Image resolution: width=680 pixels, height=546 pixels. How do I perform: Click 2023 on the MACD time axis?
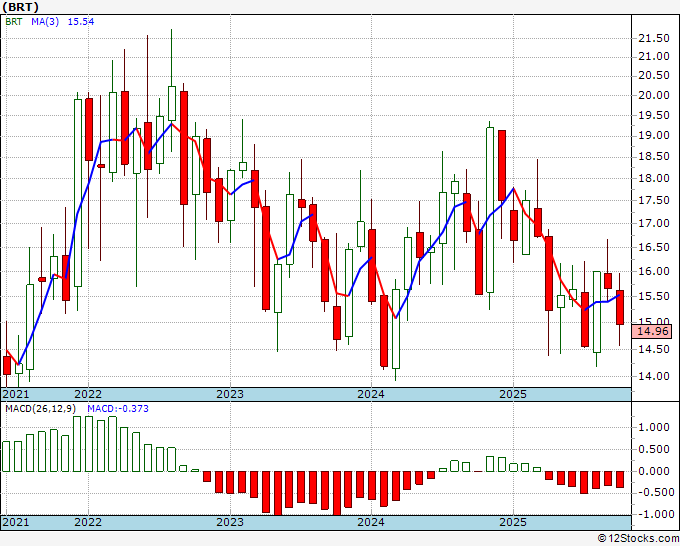[230, 522]
